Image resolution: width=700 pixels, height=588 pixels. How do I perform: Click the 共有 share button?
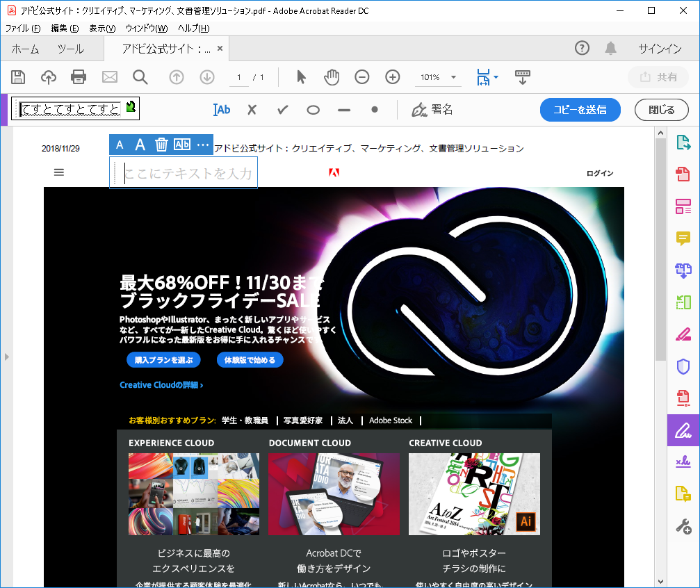[658, 77]
